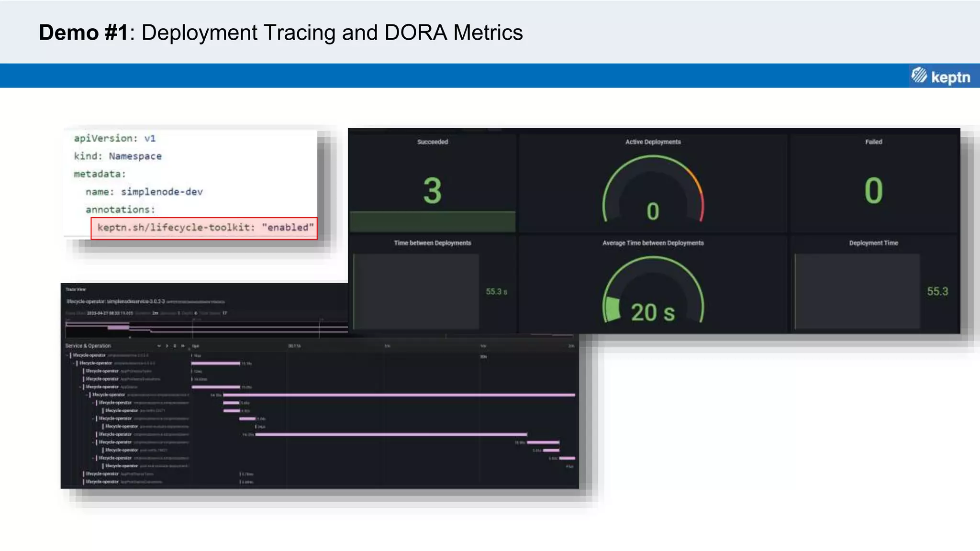Screen dimensions: 980x551
Task: Open the Deployment Time panel title menu
Action: click(x=873, y=243)
